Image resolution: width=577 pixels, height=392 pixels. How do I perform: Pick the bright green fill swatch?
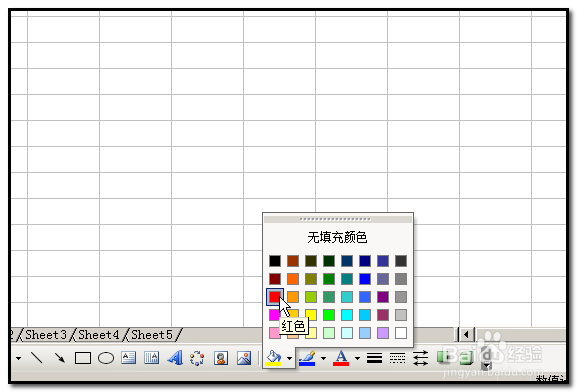pyautogui.click(x=329, y=315)
